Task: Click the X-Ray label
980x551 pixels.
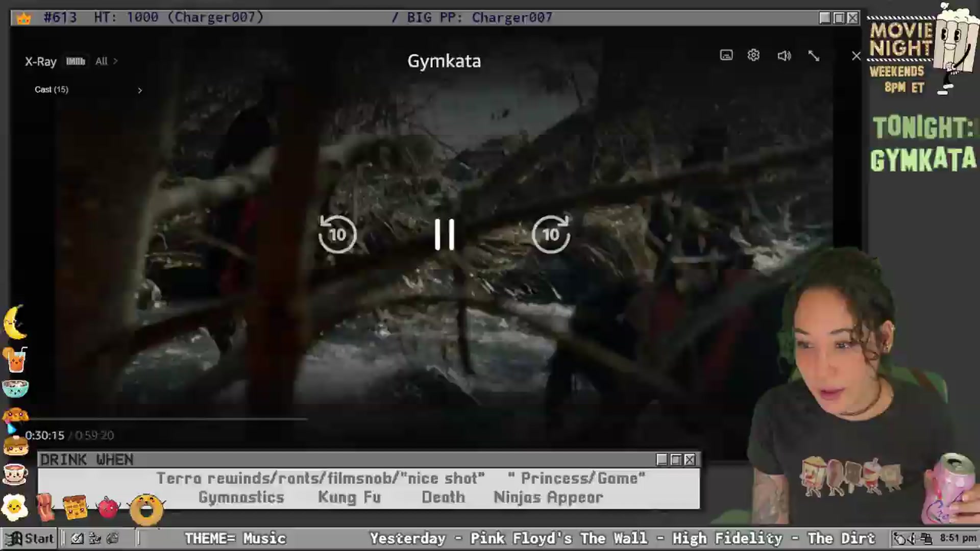Action: click(x=40, y=61)
